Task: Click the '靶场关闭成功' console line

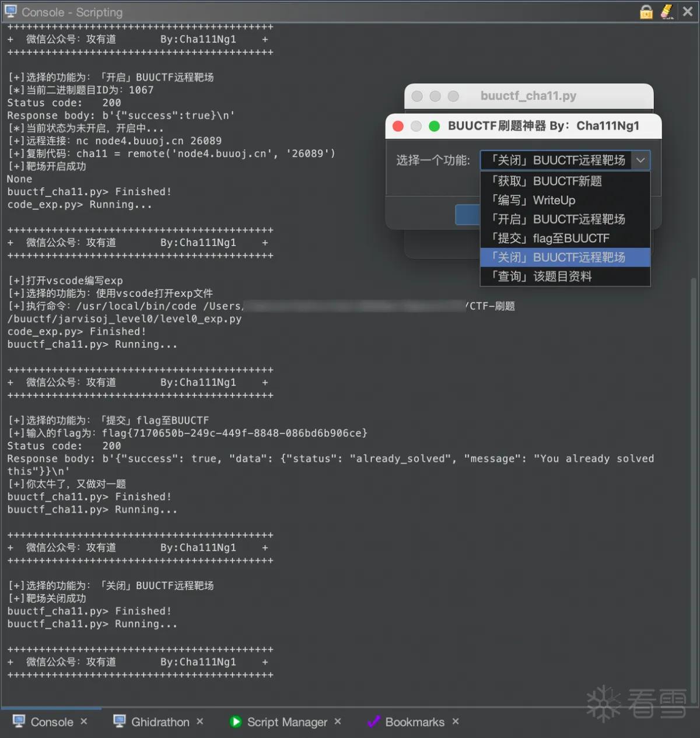Action: (x=47, y=598)
